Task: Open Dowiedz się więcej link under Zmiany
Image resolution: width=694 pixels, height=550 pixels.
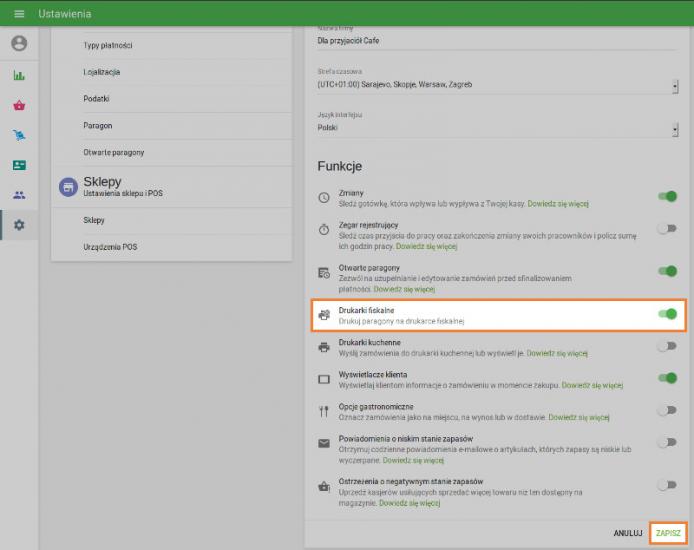Action: click(558, 204)
